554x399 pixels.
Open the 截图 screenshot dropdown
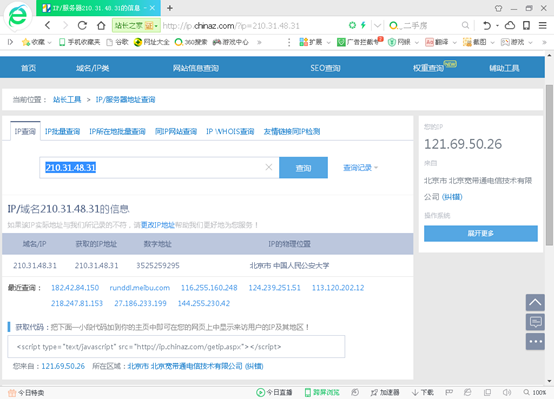[x=479, y=42]
